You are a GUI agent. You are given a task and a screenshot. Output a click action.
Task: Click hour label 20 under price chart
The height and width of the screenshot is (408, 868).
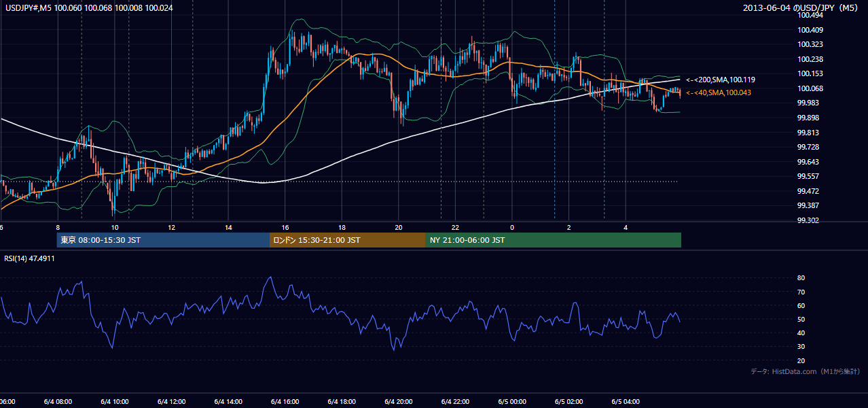pos(399,228)
